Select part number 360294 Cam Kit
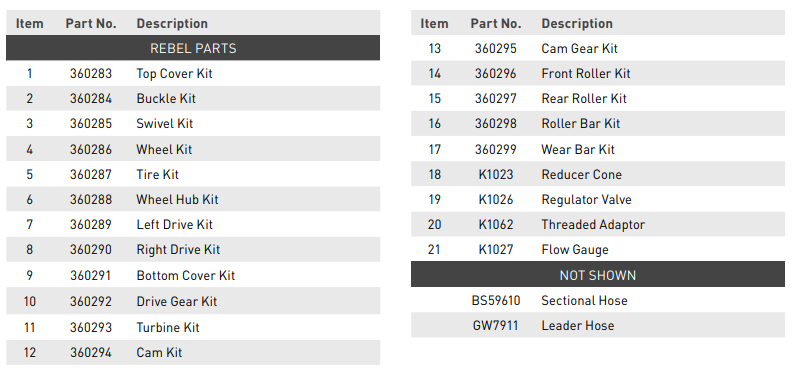This screenshot has height=373, width=792. coord(91,352)
